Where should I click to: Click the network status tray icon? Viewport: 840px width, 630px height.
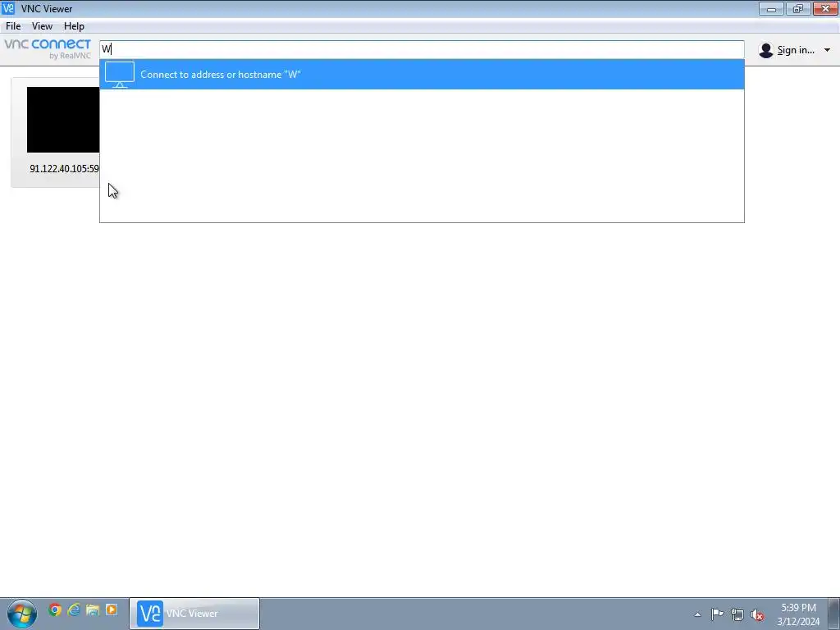pyautogui.click(x=737, y=614)
